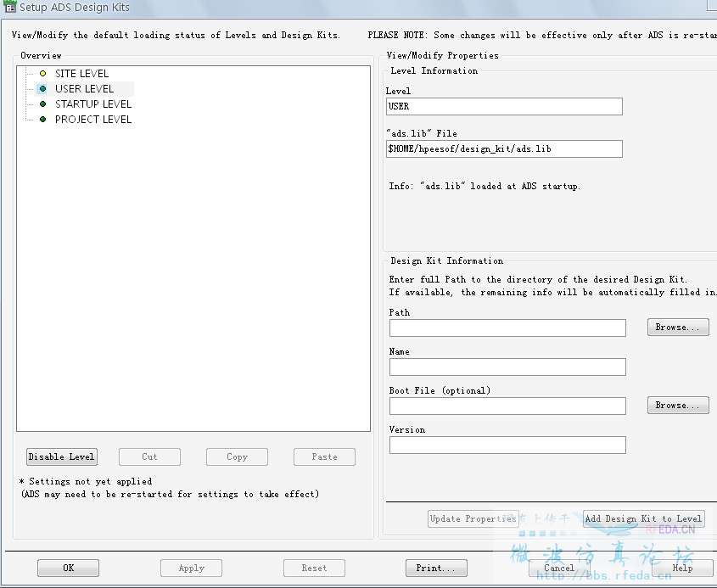Click the green dot beside PROJECT LEVEL
Screen dimensions: 717x588
coord(43,120)
